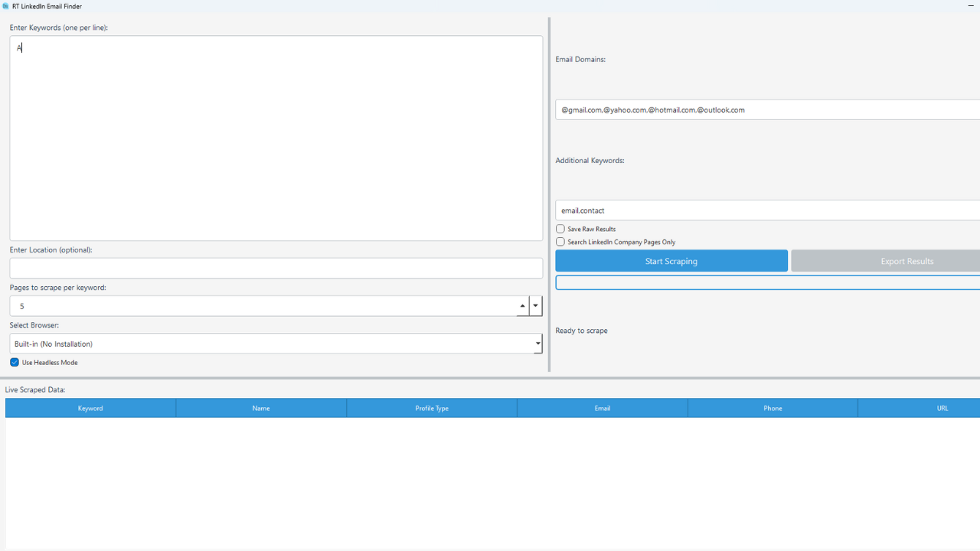Check Search LinkedIn Company Pages Only
Image resolution: width=980 pixels, height=551 pixels.
560,242
